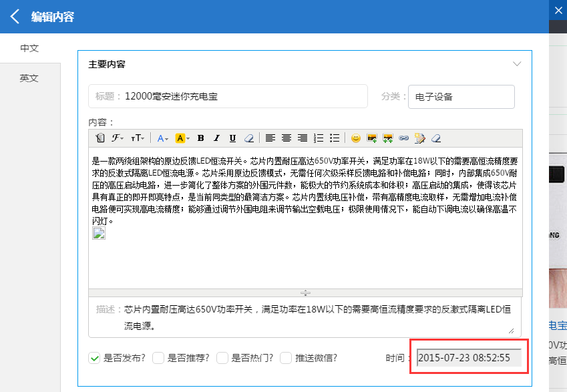Click the editor resize handle bar

[x=305, y=292]
